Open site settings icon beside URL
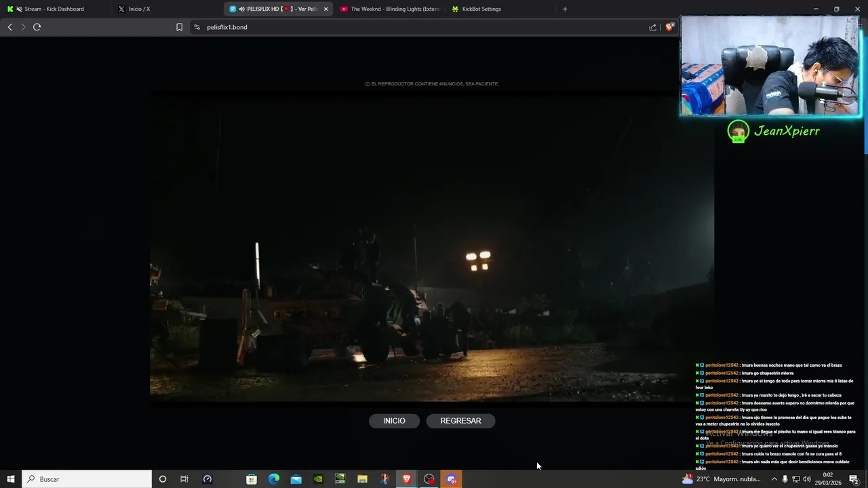 (x=197, y=27)
